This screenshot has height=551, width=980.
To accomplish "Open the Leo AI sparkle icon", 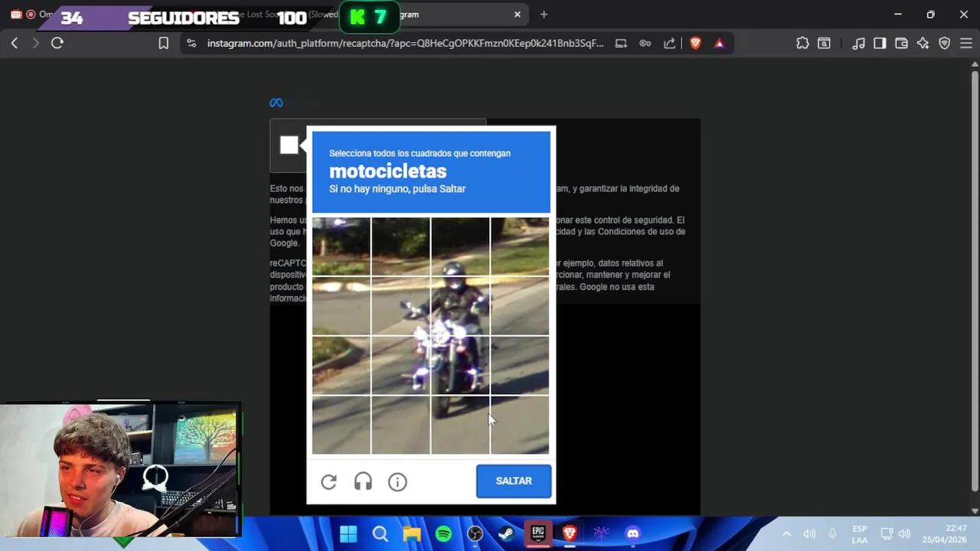I will coord(923,44).
